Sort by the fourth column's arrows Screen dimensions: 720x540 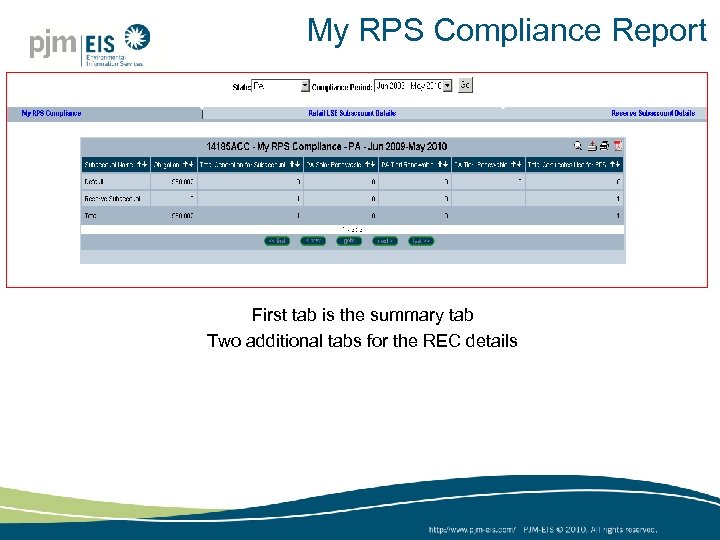pyautogui.click(x=370, y=164)
